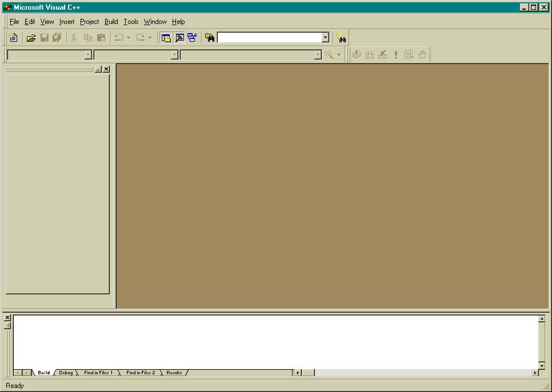Viewport: 552px width, 392px height.
Task: Click the Find in Files icon
Action: pos(210,38)
